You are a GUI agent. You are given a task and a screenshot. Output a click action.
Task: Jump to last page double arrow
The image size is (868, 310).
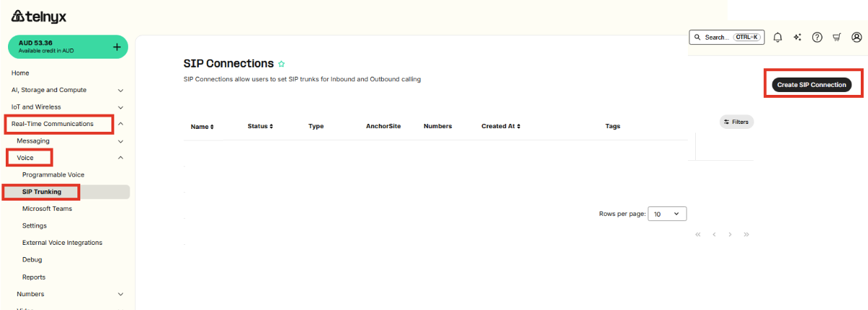pyautogui.click(x=746, y=235)
